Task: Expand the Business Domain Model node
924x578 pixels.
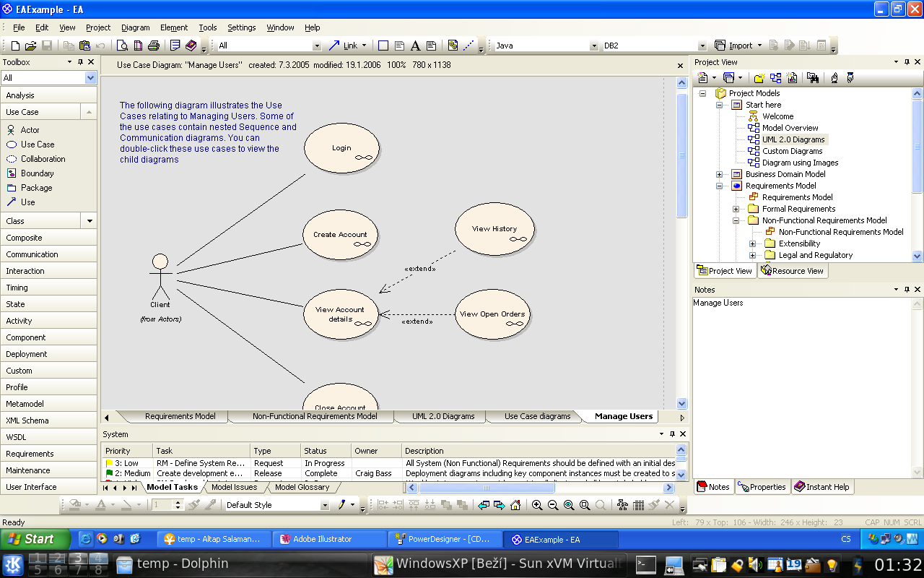Action: click(720, 174)
